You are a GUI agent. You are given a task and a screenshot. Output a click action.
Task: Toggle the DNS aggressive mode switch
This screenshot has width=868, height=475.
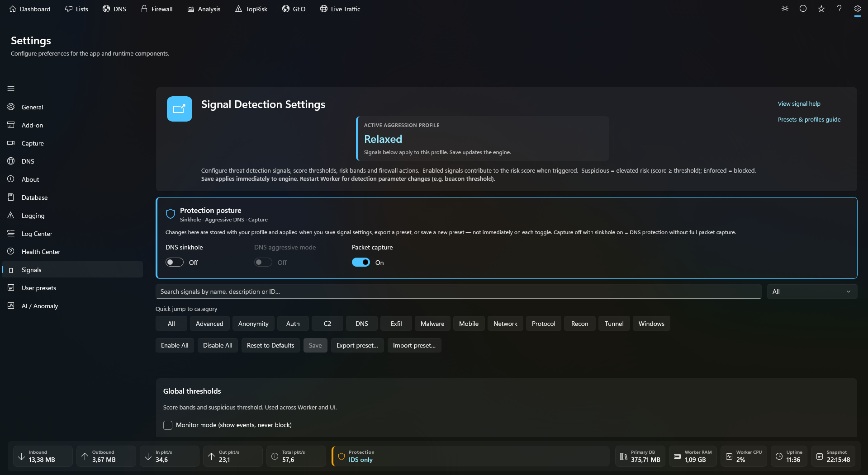click(x=263, y=263)
